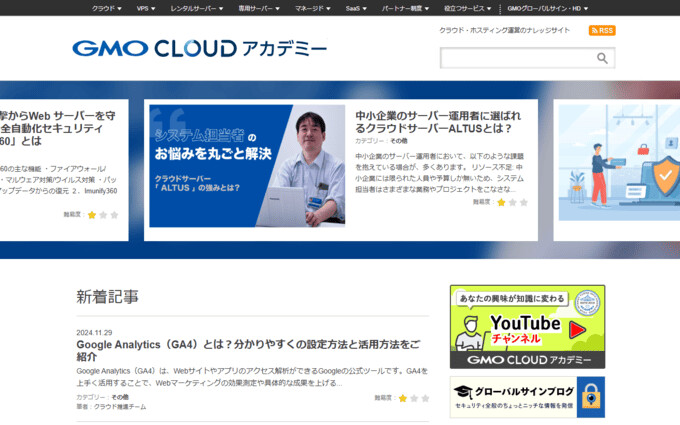
Task: Click その他 category under the GA4 article
Action: [120, 397]
